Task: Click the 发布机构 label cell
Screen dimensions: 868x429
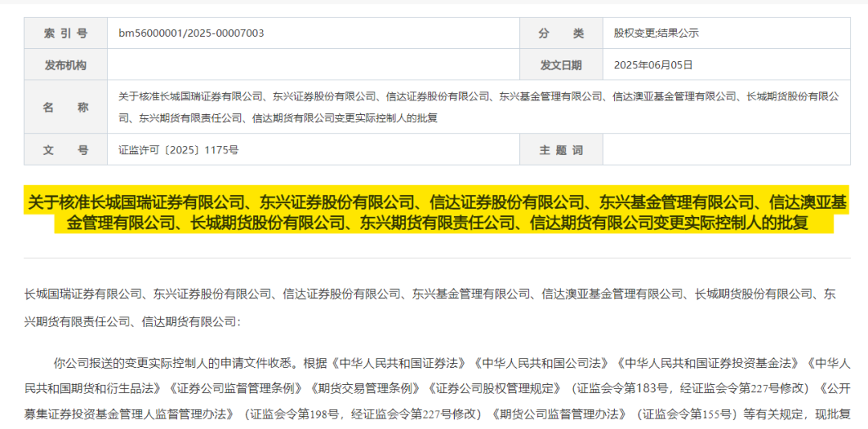Action: [x=65, y=65]
